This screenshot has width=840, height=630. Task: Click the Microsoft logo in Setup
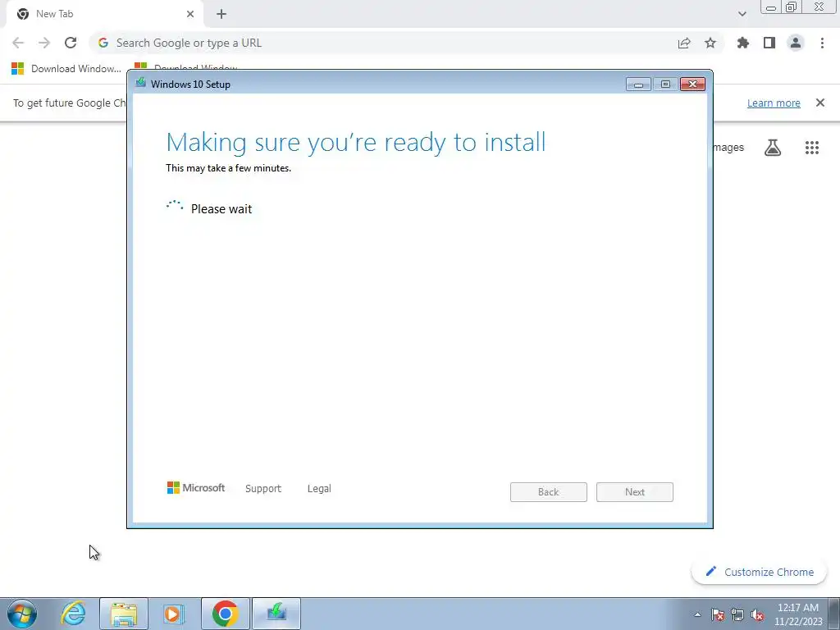tap(196, 487)
